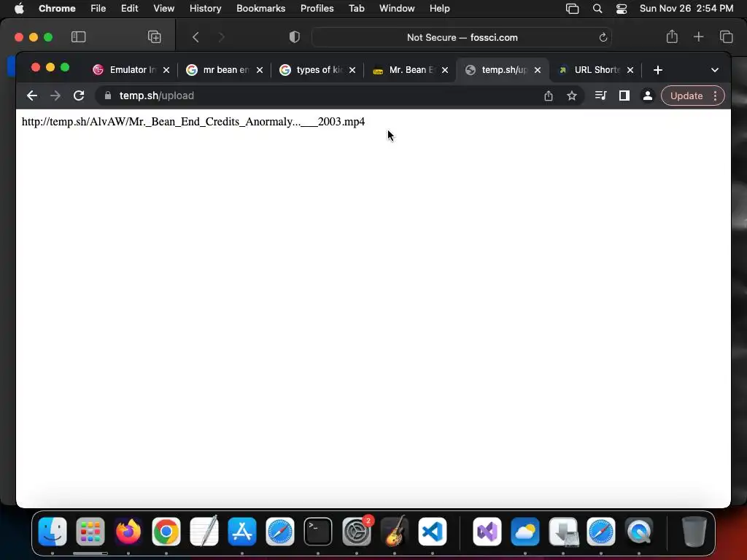The height and width of the screenshot is (560, 747).
Task: Open Chrome from the Dock
Action: (166, 532)
